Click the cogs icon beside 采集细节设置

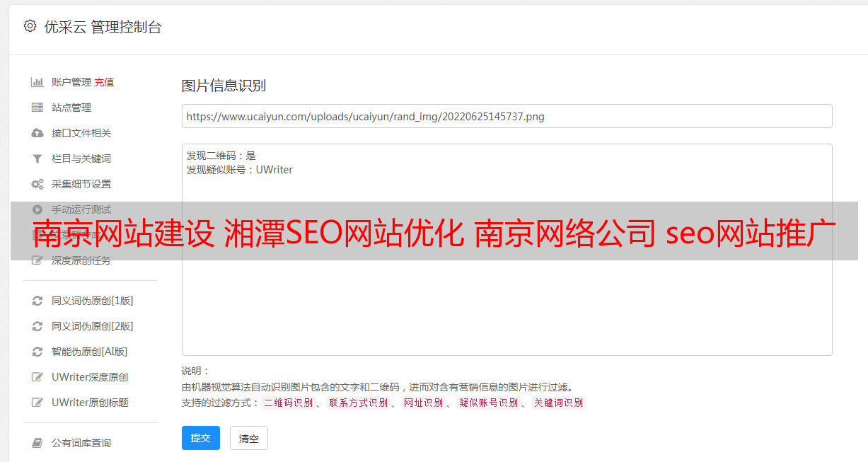pyautogui.click(x=37, y=184)
